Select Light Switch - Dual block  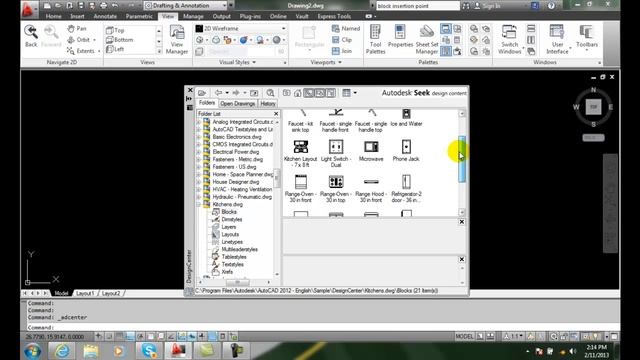(336, 153)
